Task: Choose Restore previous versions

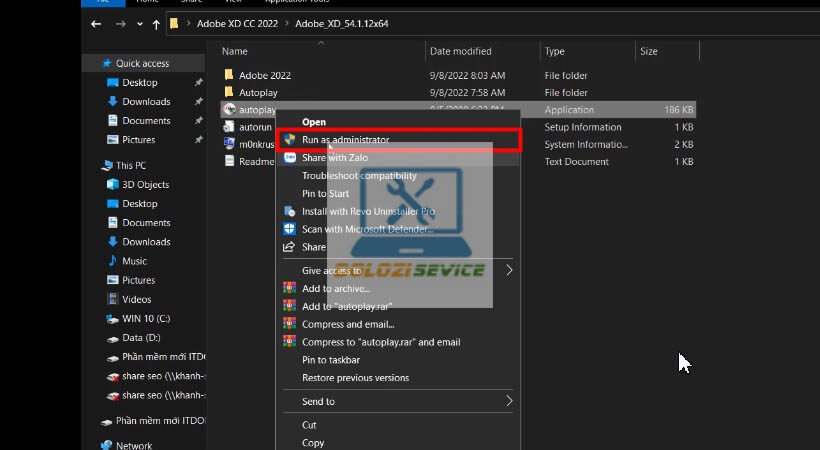Action: 356,378
